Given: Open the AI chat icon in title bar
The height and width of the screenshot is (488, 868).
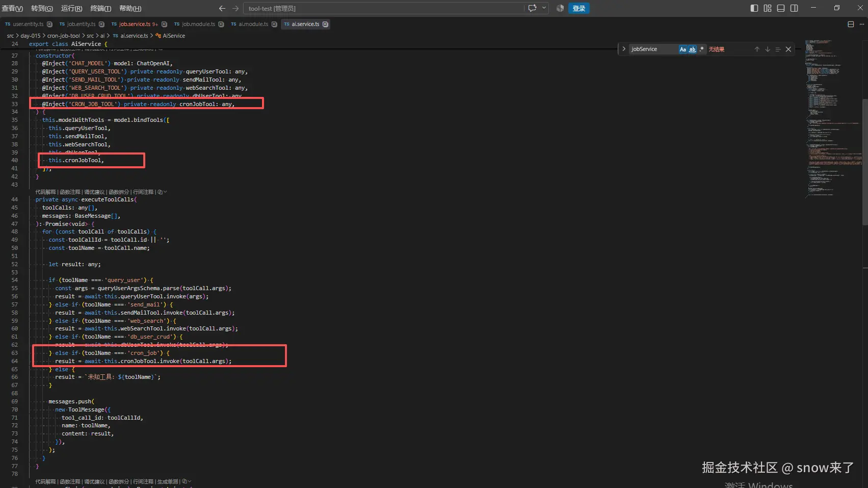Looking at the screenshot, I should click(532, 8).
